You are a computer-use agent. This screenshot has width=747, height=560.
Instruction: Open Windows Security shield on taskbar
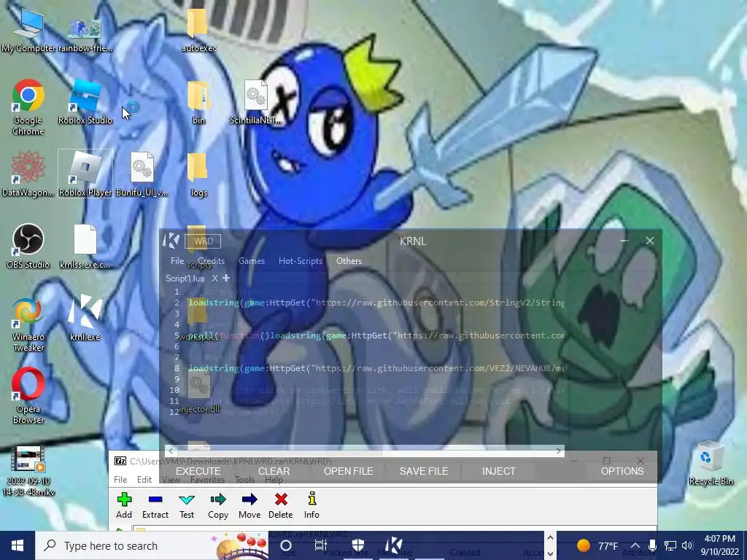pos(357,545)
